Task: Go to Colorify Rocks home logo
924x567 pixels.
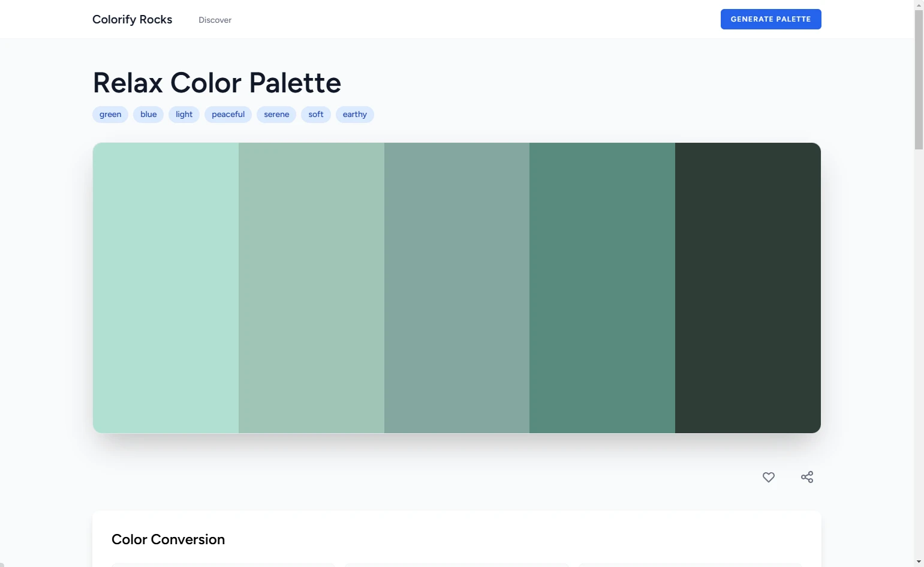Action: (132, 19)
